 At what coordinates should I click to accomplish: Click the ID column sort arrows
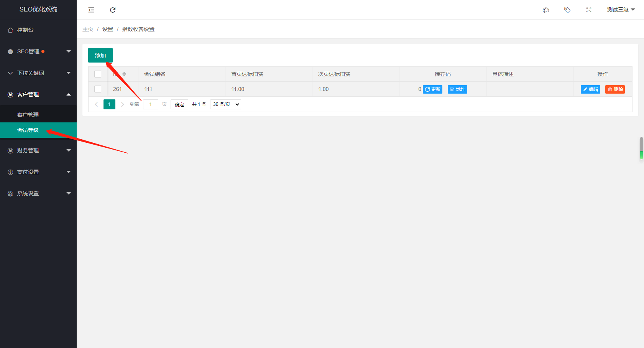coord(124,74)
